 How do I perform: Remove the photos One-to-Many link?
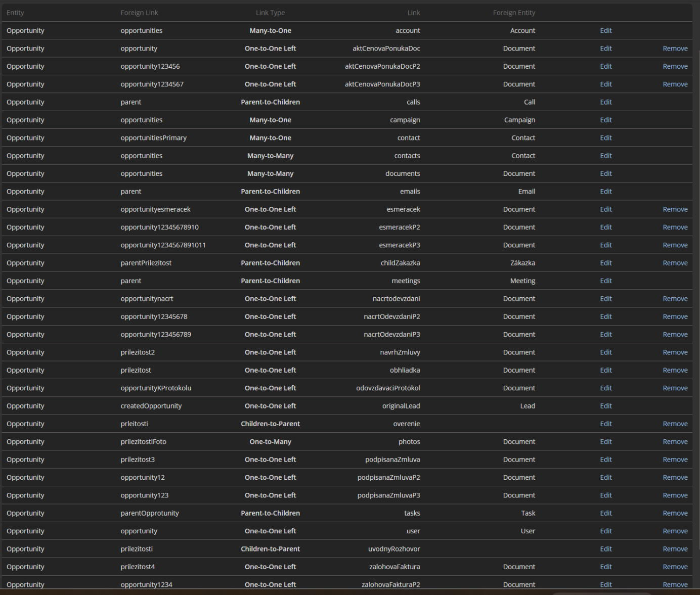[675, 442]
